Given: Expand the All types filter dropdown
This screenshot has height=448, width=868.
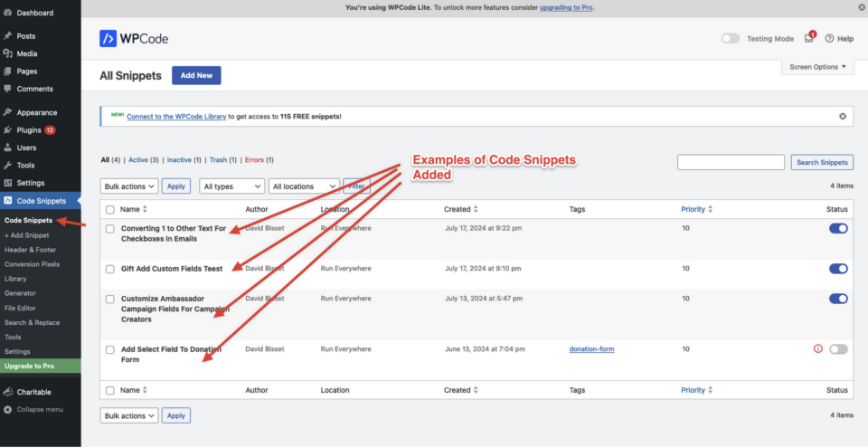Looking at the screenshot, I should 232,186.
